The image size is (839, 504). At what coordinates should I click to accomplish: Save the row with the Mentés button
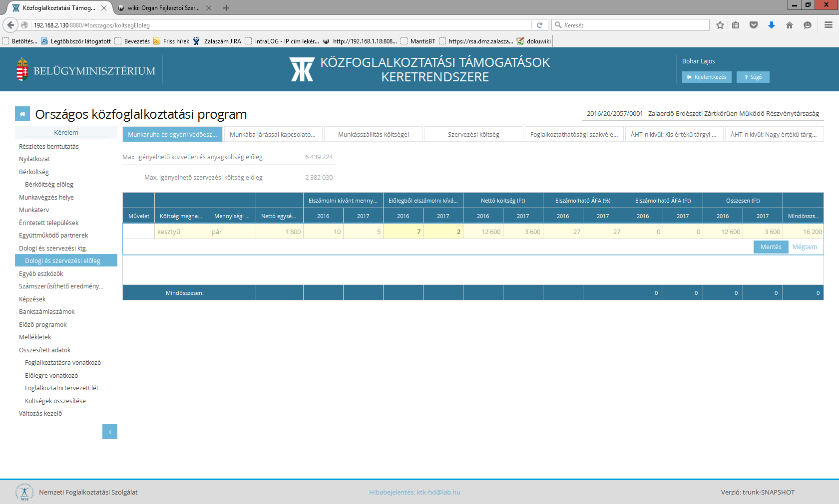pos(771,247)
